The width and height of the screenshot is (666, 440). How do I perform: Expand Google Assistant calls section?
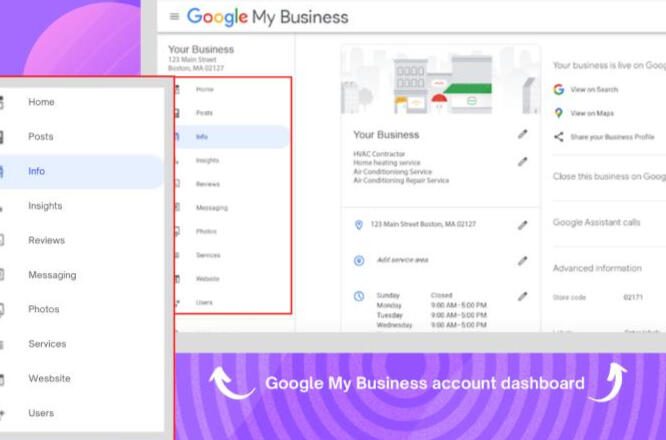(596, 223)
